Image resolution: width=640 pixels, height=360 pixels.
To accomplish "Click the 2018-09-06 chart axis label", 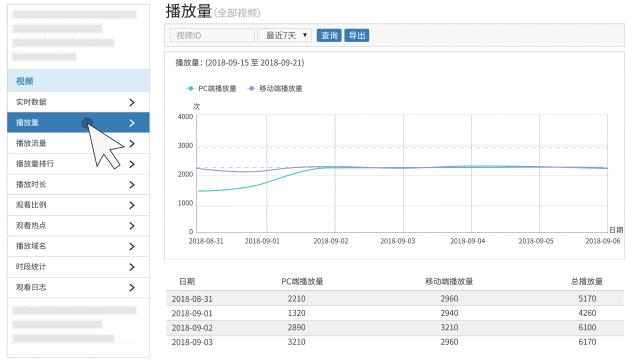I will pyautogui.click(x=602, y=241).
